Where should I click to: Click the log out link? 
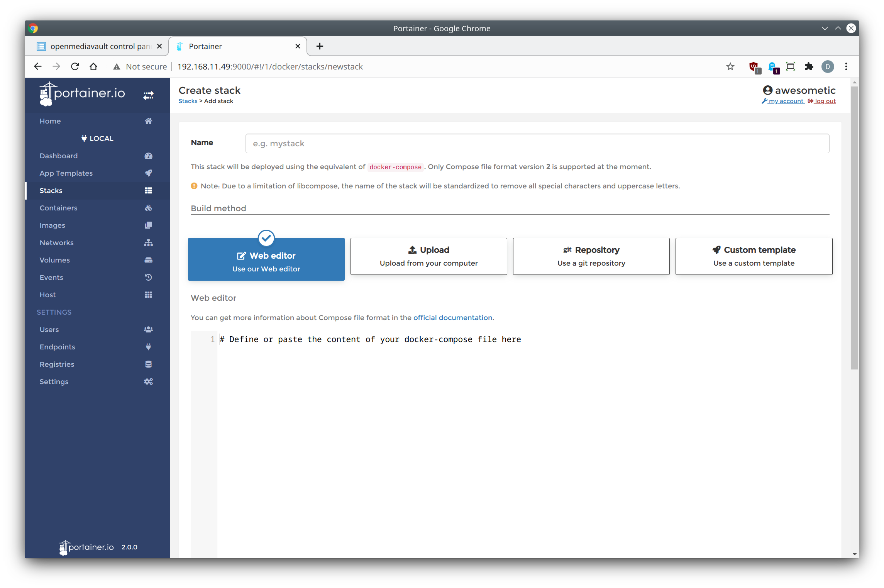(x=825, y=101)
